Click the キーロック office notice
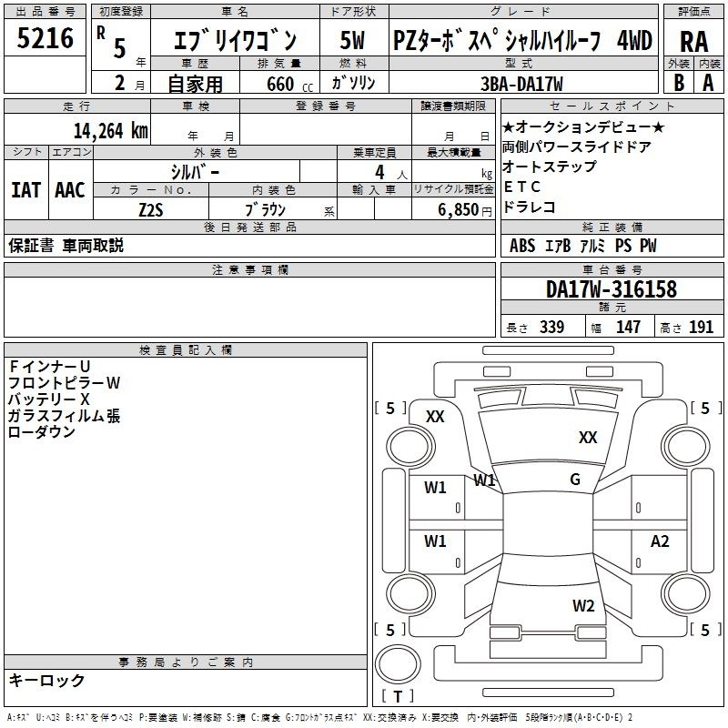This screenshot has height=728, width=728. pyautogui.click(x=47, y=681)
